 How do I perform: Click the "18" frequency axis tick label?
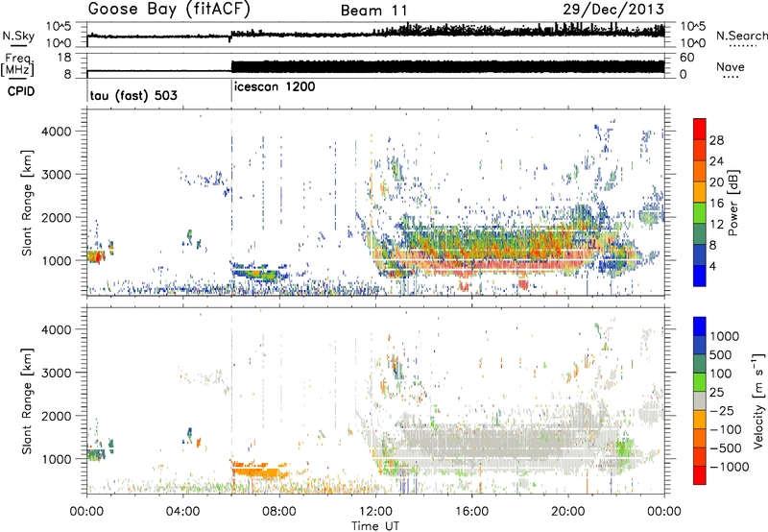(64, 58)
